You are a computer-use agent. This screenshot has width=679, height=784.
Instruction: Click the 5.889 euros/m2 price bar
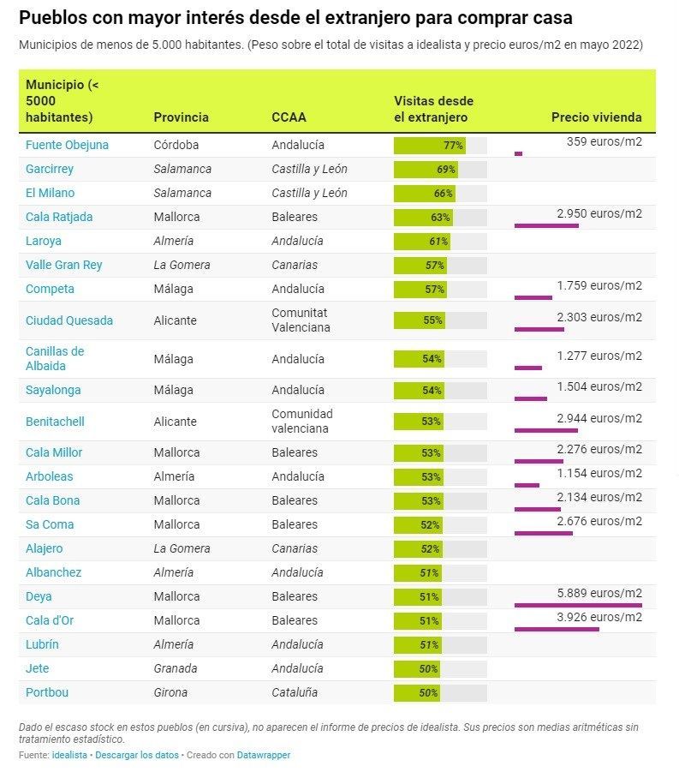click(x=578, y=605)
